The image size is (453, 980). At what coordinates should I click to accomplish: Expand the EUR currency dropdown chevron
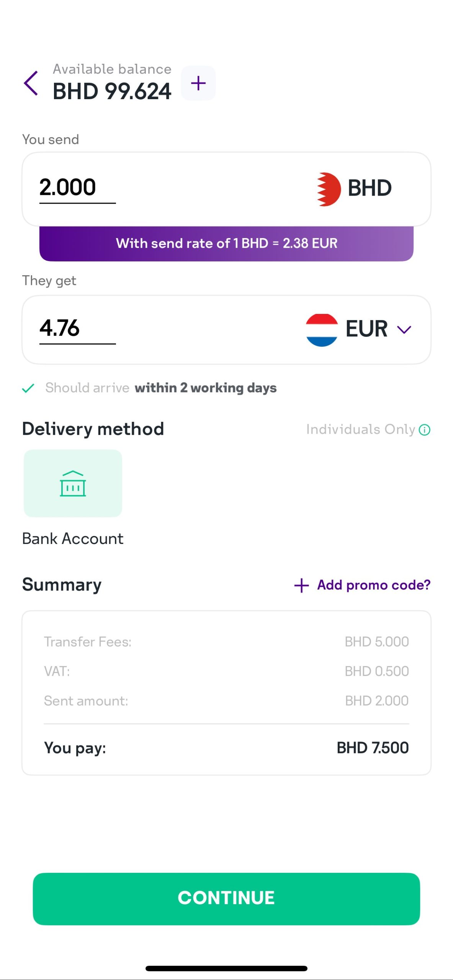click(x=404, y=330)
